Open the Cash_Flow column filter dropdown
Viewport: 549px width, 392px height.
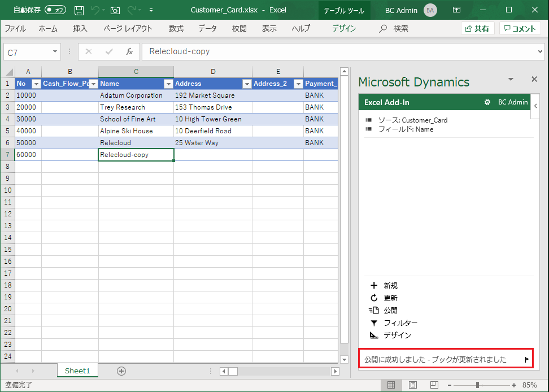click(x=93, y=84)
